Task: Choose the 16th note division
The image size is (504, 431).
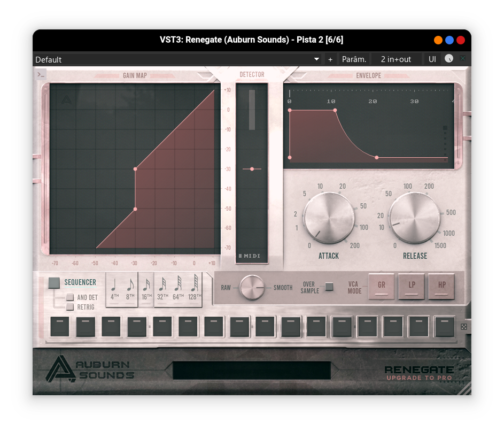Action: 146,289
